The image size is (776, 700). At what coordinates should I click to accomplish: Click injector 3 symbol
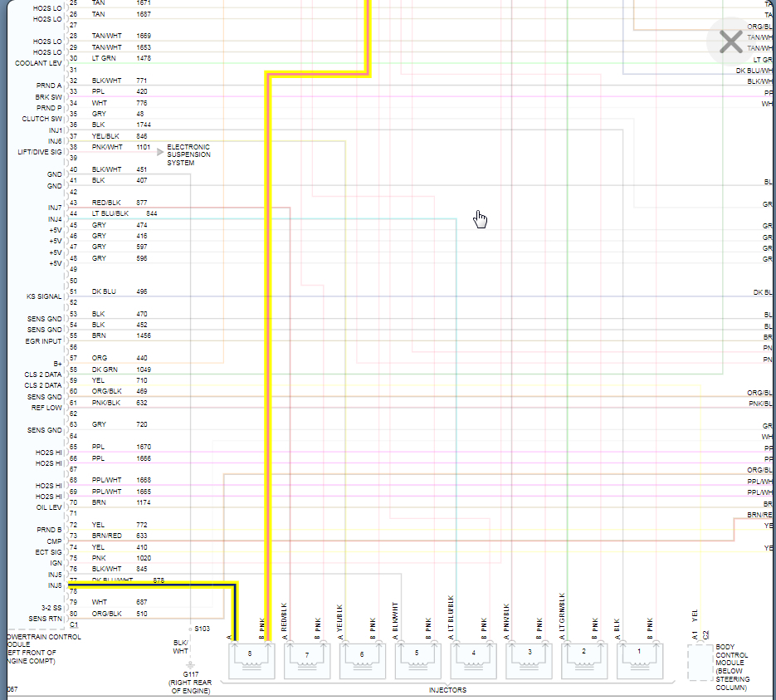[529, 661]
